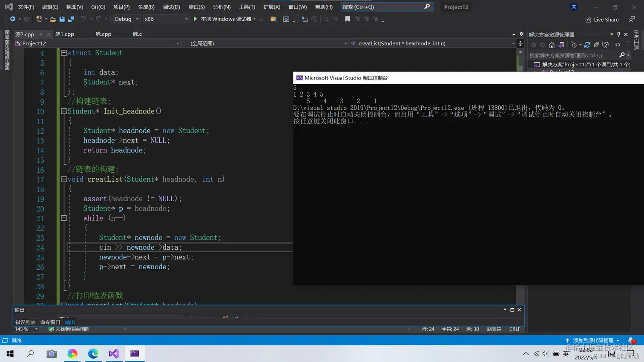This screenshot has width=644, height=362.
Task: Click the Windows Start button
Action: tap(10, 353)
